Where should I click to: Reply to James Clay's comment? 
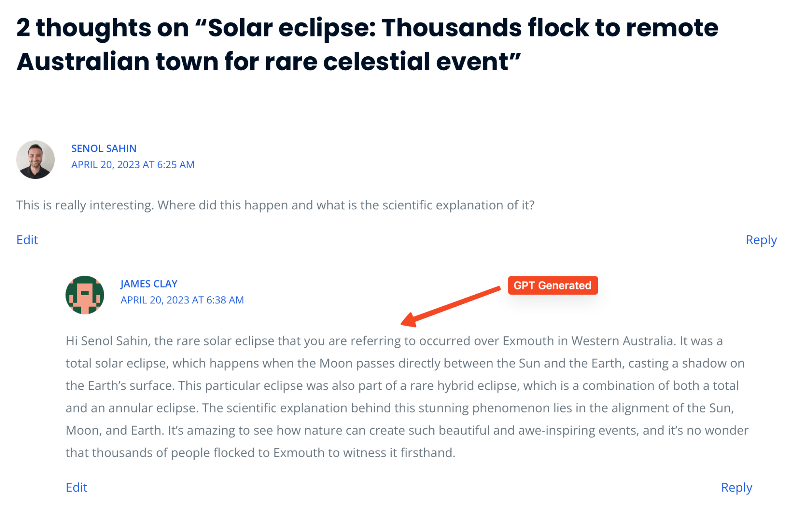[x=736, y=487]
